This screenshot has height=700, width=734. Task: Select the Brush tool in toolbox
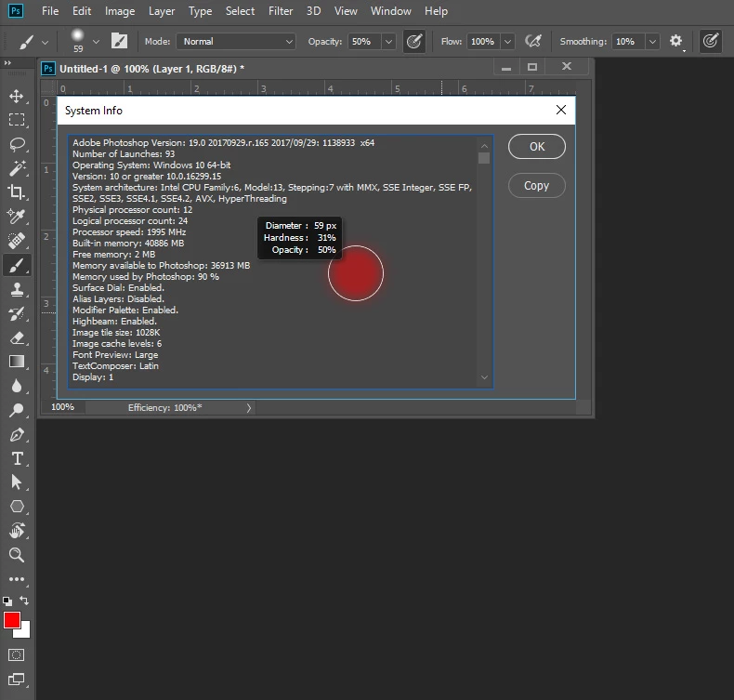[17, 266]
